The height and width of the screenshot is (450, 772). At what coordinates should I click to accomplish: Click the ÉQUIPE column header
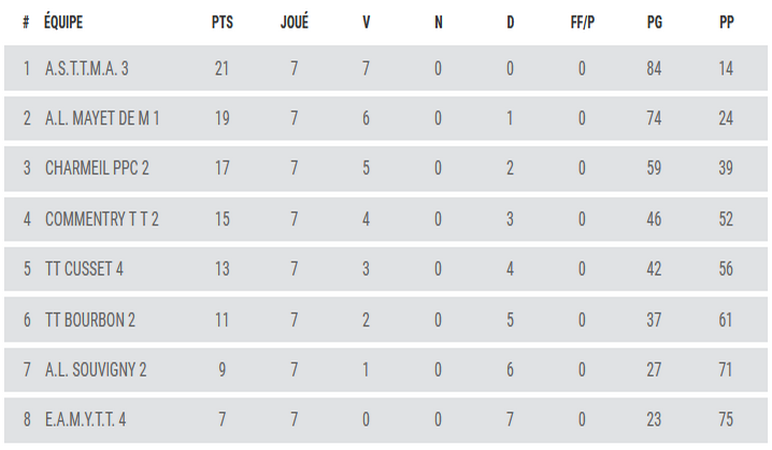(x=64, y=22)
